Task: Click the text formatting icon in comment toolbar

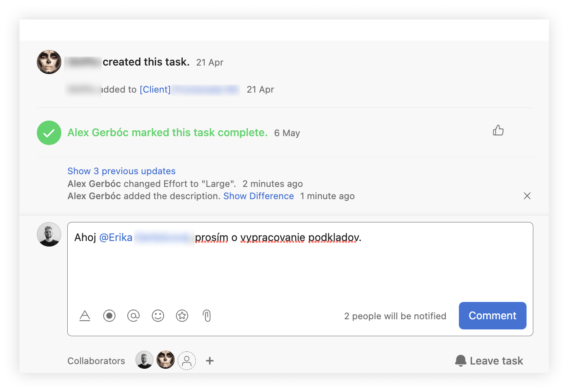Action: pyautogui.click(x=85, y=316)
